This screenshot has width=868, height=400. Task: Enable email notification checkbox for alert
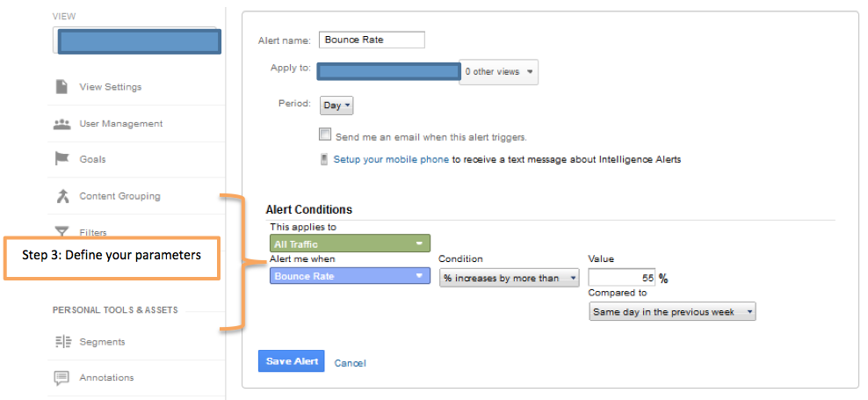click(x=325, y=135)
